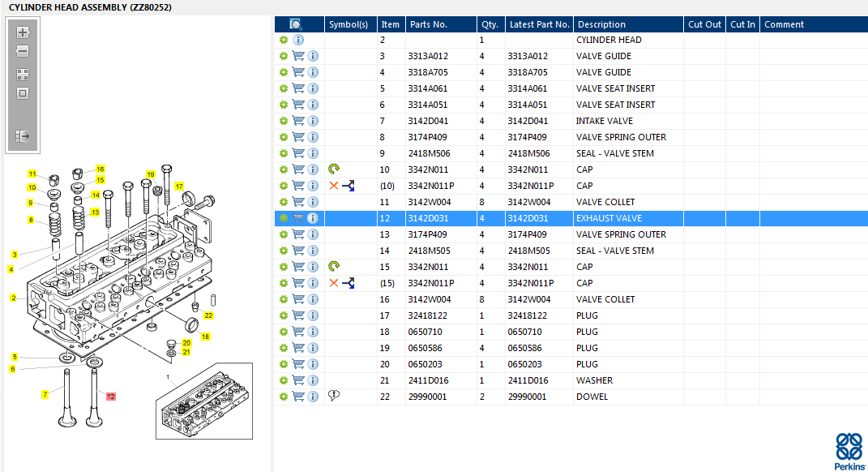Select callout 16 collet on diagram

[100, 169]
